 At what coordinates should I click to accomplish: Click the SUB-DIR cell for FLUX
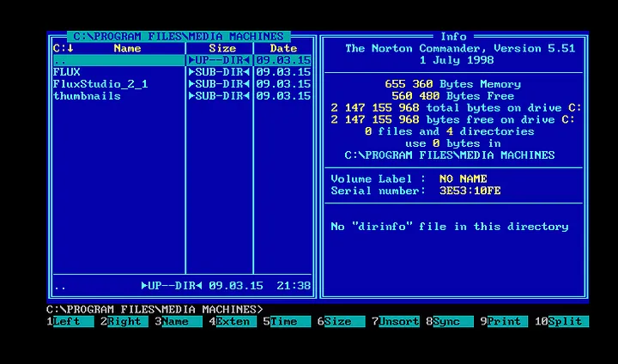[x=219, y=72]
